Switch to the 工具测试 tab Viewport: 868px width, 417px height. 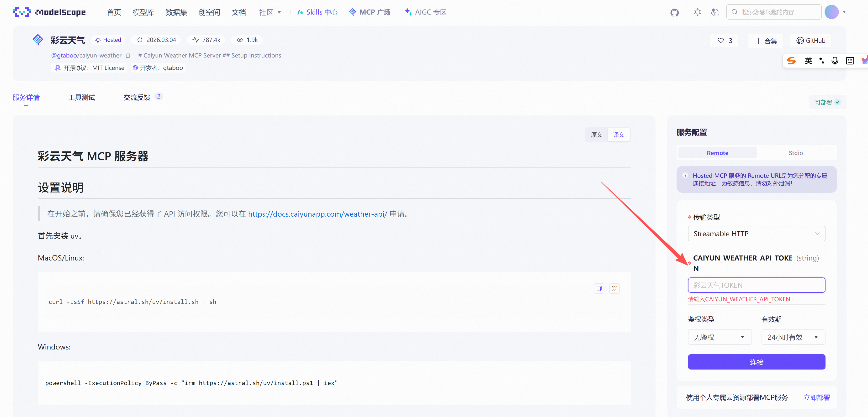click(82, 98)
